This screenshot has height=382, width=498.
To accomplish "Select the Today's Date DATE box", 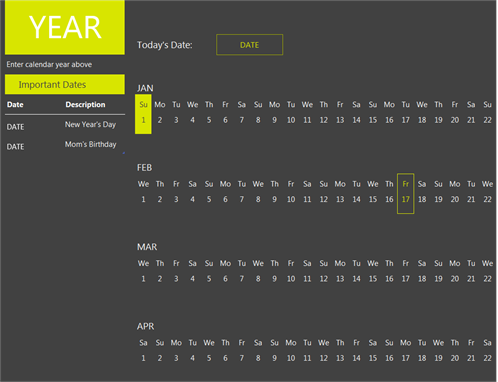I will [249, 45].
